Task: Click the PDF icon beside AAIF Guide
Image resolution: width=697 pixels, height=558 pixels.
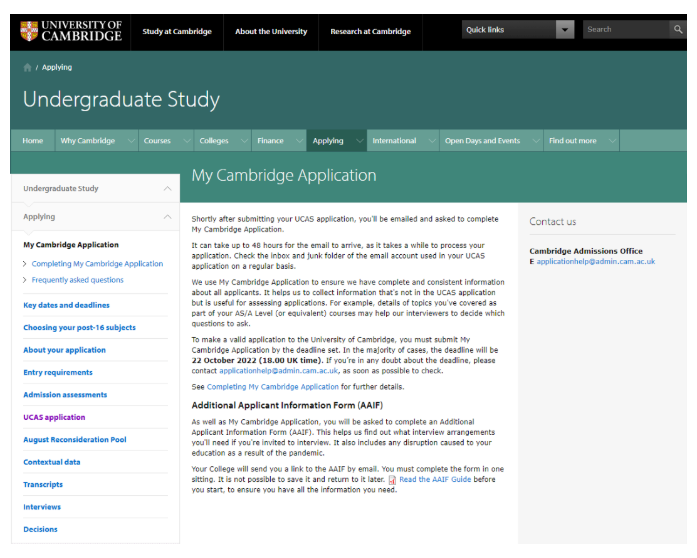Action: coord(392,480)
